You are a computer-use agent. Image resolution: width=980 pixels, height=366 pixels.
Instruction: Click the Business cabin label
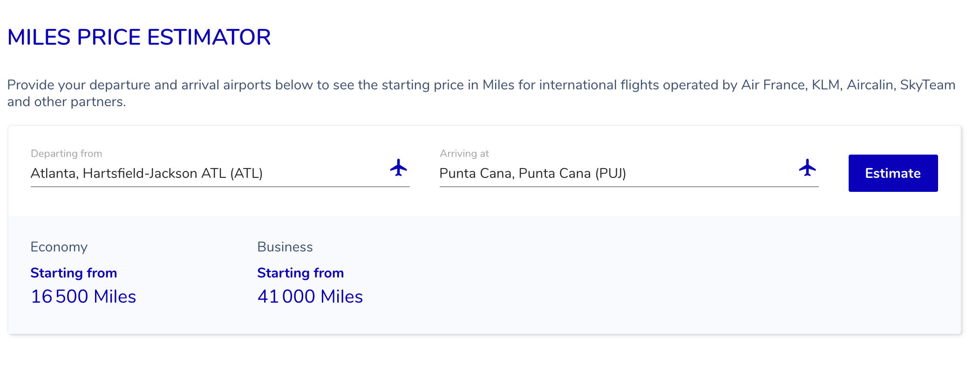(285, 247)
